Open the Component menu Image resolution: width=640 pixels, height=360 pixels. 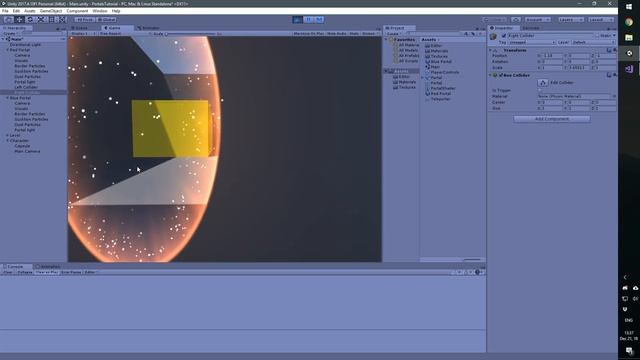77,11
